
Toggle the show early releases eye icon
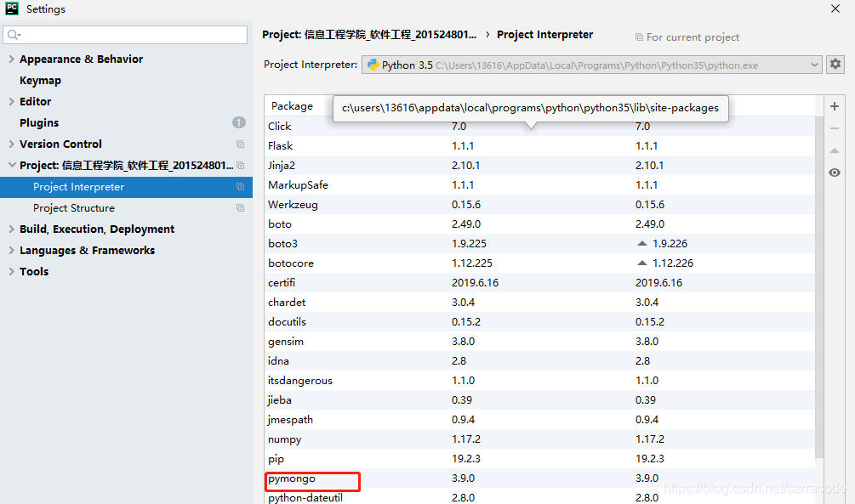(835, 173)
